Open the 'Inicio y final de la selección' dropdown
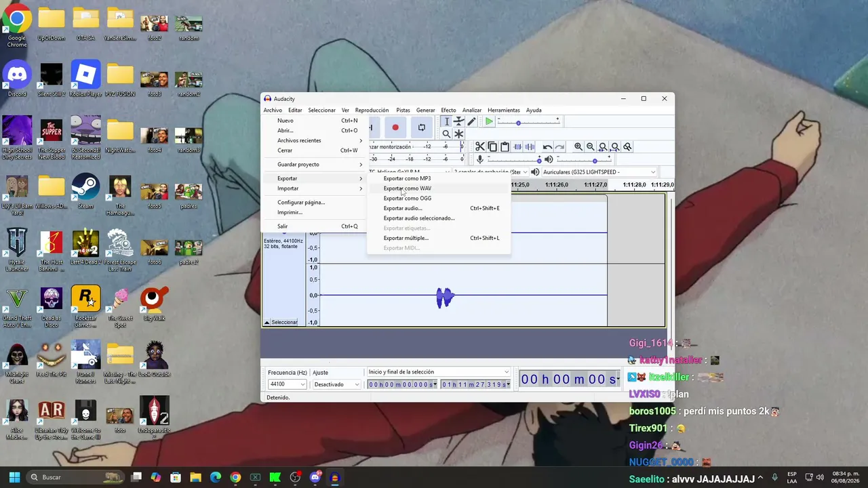Image resolution: width=868 pixels, height=488 pixels. point(438,372)
